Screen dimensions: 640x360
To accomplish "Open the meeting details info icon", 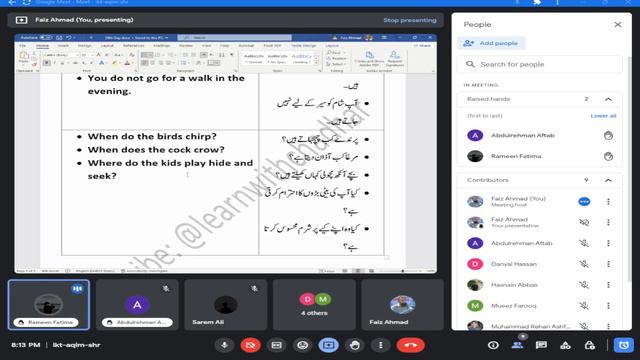I will click(493, 345).
